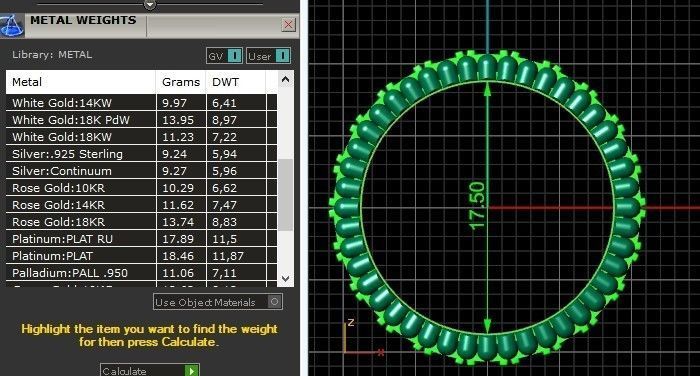The height and width of the screenshot is (376, 700).
Task: Select the White Gold:14KW row
Action: pyautogui.click(x=141, y=103)
